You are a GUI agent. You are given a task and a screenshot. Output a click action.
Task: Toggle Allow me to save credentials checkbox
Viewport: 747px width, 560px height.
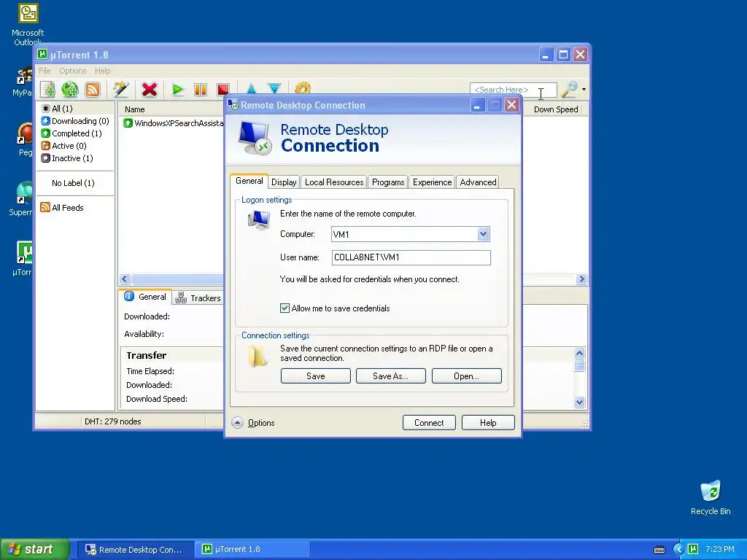pos(285,308)
